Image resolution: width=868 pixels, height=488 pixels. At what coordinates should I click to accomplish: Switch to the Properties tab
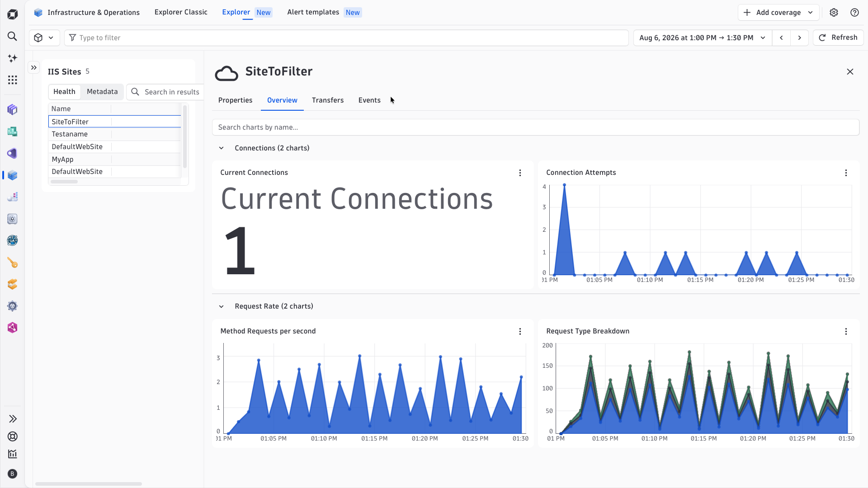(235, 100)
